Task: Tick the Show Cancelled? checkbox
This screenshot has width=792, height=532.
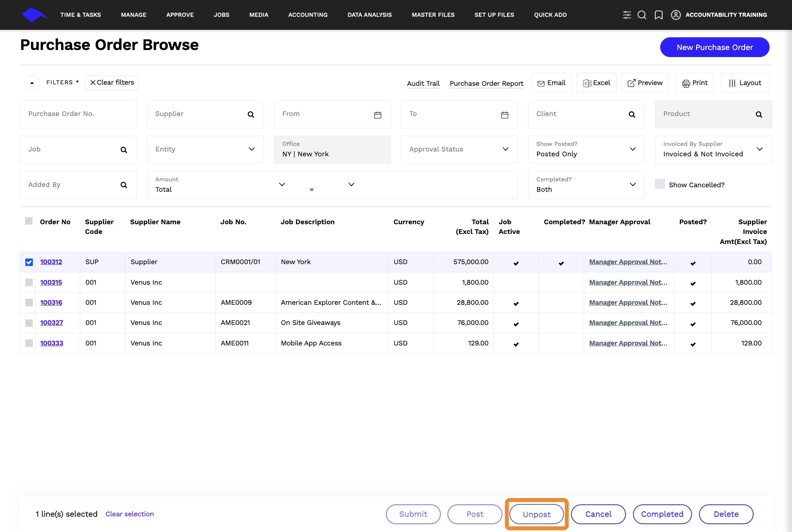Action: tap(660, 184)
